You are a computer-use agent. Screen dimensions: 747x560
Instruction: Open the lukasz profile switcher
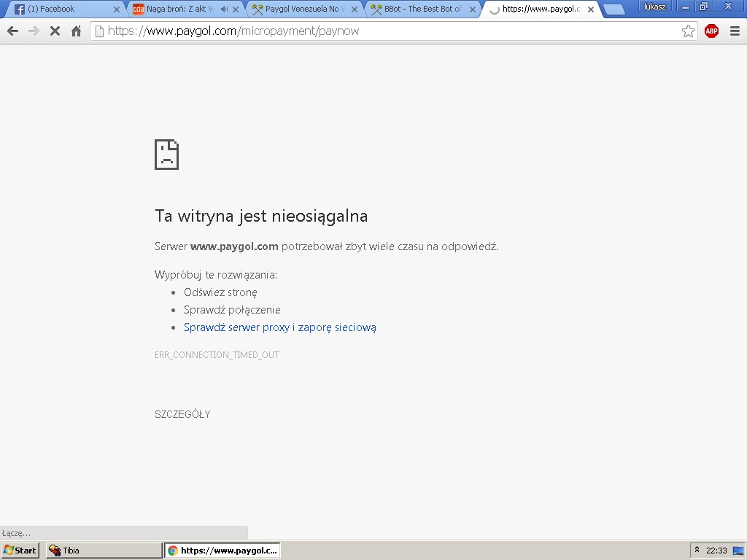pos(654,7)
